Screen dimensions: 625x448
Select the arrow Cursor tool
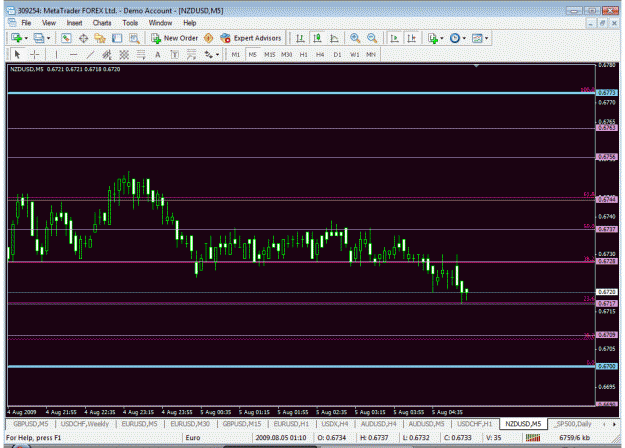click(17, 55)
